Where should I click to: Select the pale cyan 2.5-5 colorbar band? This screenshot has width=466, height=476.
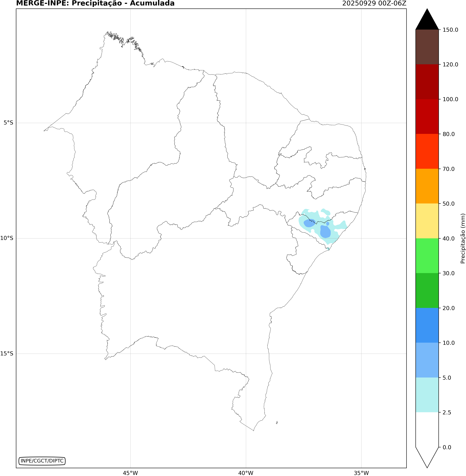point(427,395)
